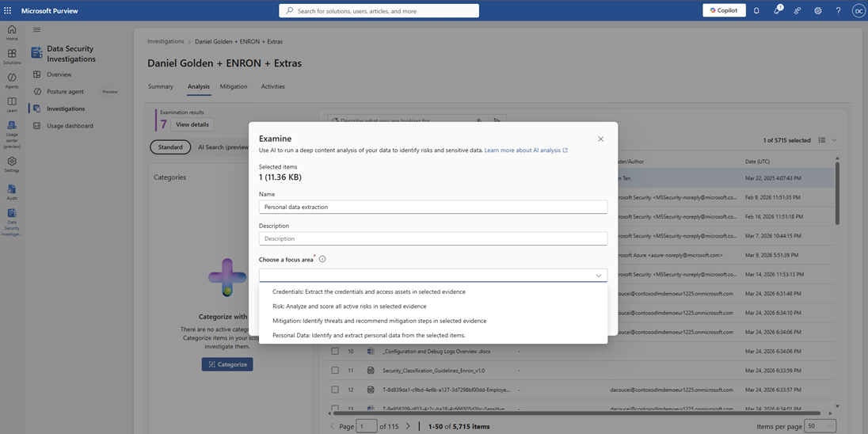Click the top search box

[379, 10]
